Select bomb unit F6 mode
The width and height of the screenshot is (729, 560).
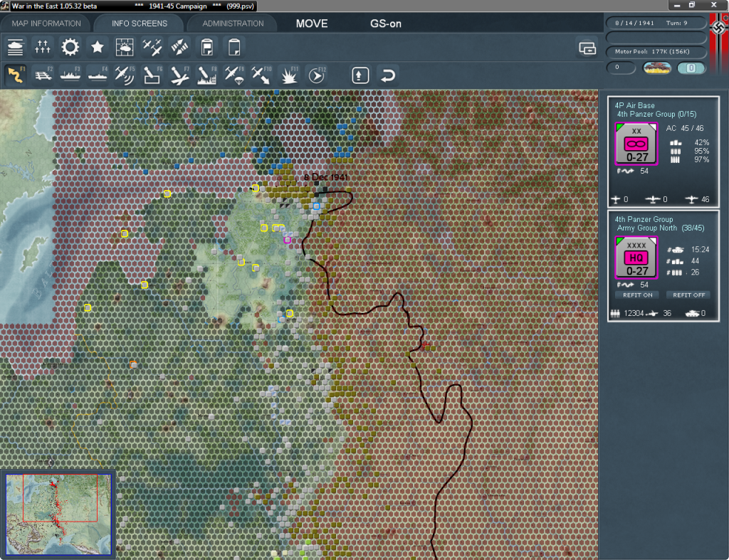click(x=152, y=75)
